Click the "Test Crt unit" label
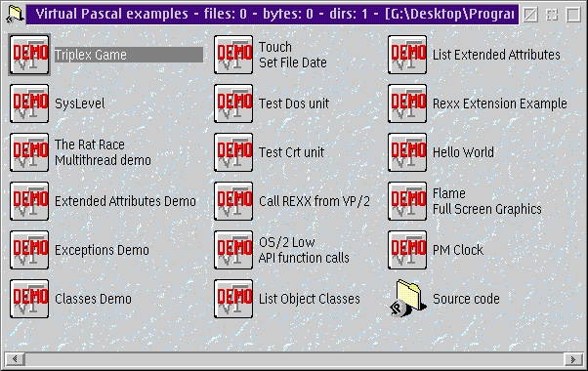 point(292,152)
